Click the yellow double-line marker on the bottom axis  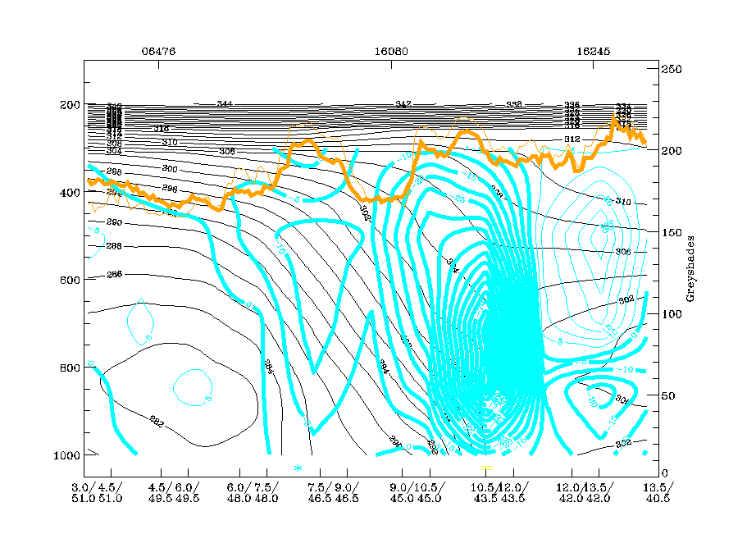point(487,468)
